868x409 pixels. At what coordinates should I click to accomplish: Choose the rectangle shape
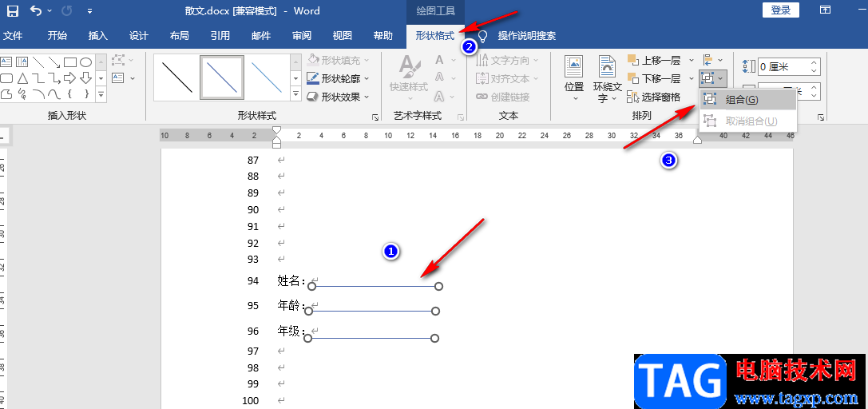click(x=69, y=62)
